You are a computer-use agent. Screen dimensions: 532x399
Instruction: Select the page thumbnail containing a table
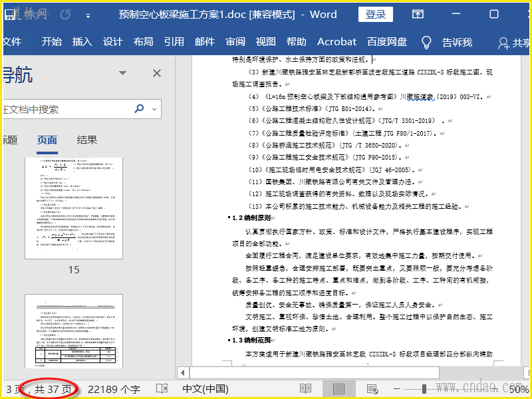coord(74,331)
